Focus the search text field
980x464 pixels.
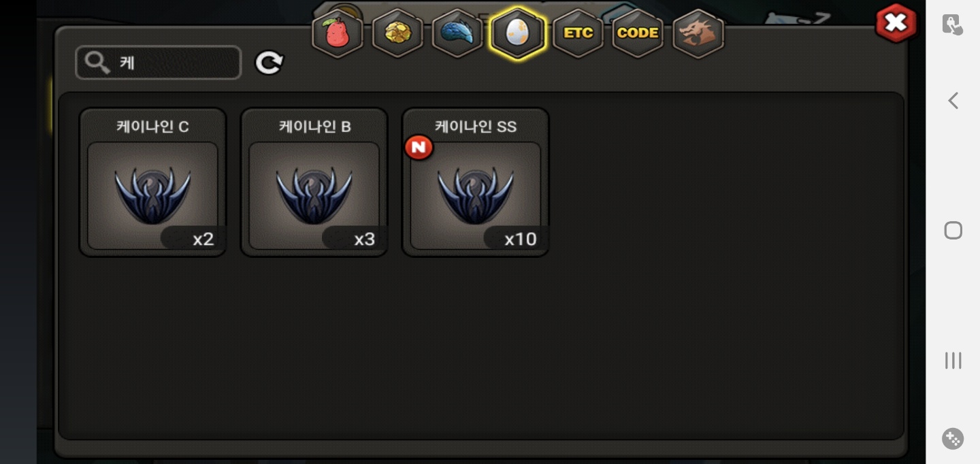click(159, 63)
